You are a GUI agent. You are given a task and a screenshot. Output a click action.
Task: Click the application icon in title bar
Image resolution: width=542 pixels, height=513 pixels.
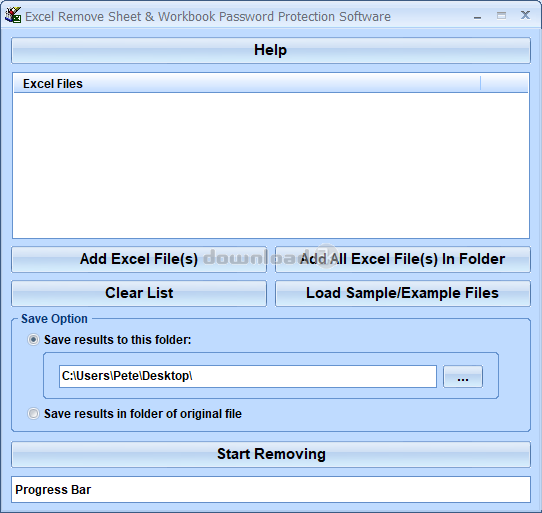click(x=13, y=15)
